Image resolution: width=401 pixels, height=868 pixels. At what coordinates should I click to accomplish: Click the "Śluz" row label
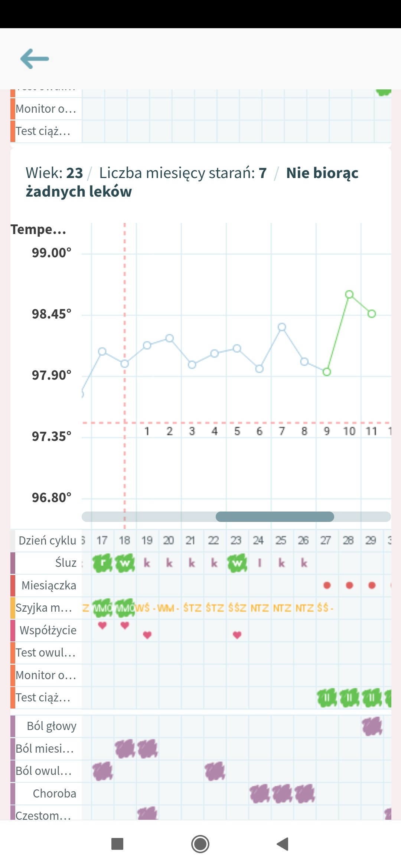[x=66, y=563]
